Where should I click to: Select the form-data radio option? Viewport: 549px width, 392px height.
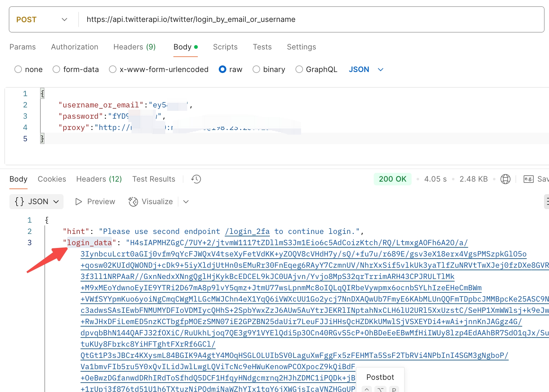click(56, 69)
